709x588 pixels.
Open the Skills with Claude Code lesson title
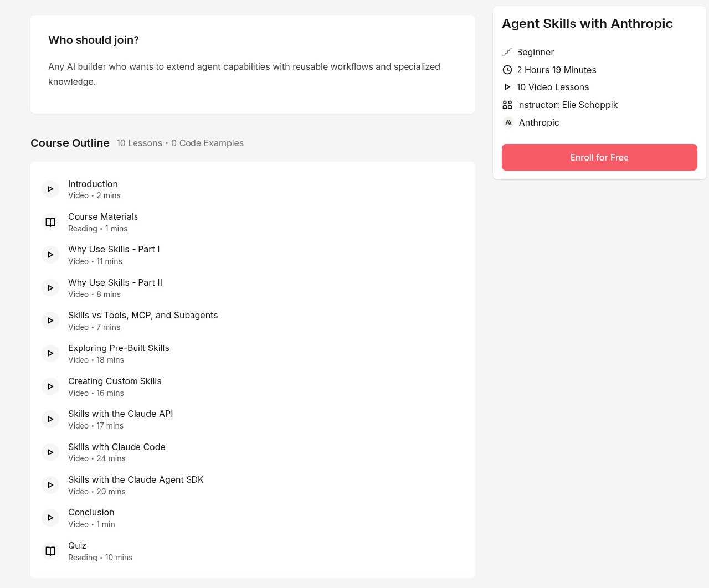[x=116, y=447]
